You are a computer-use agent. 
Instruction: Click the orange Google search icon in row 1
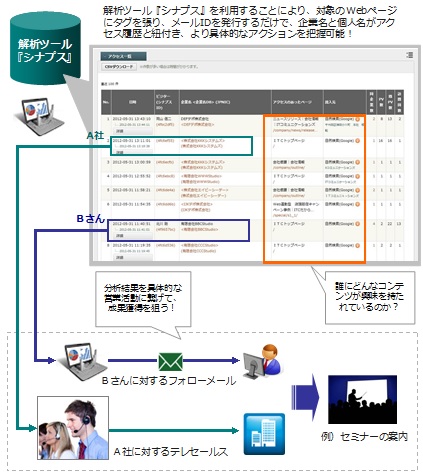point(358,119)
